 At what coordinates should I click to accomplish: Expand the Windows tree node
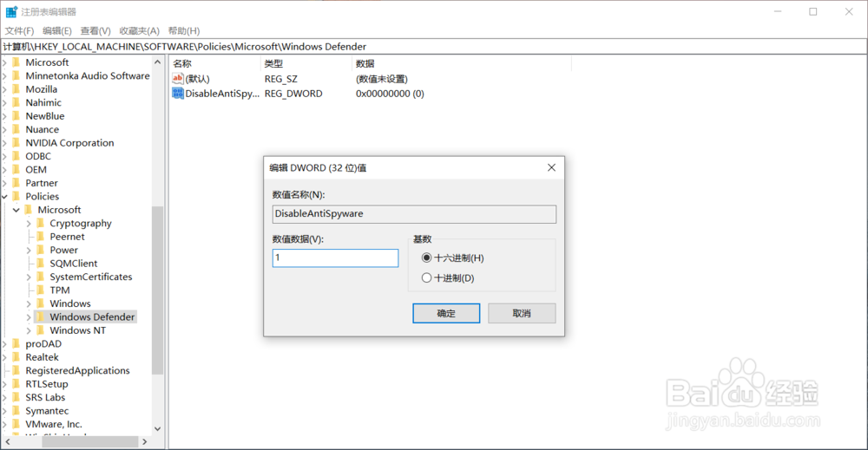click(29, 303)
